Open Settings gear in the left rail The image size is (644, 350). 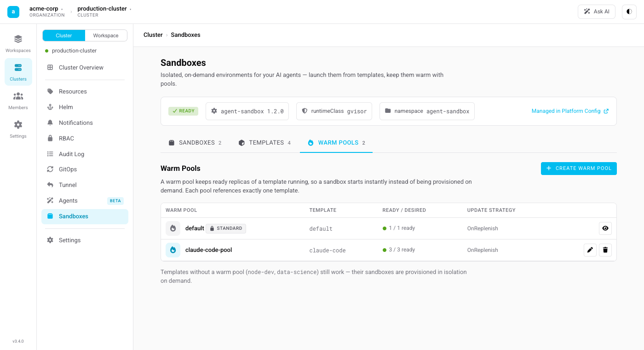pos(18,129)
